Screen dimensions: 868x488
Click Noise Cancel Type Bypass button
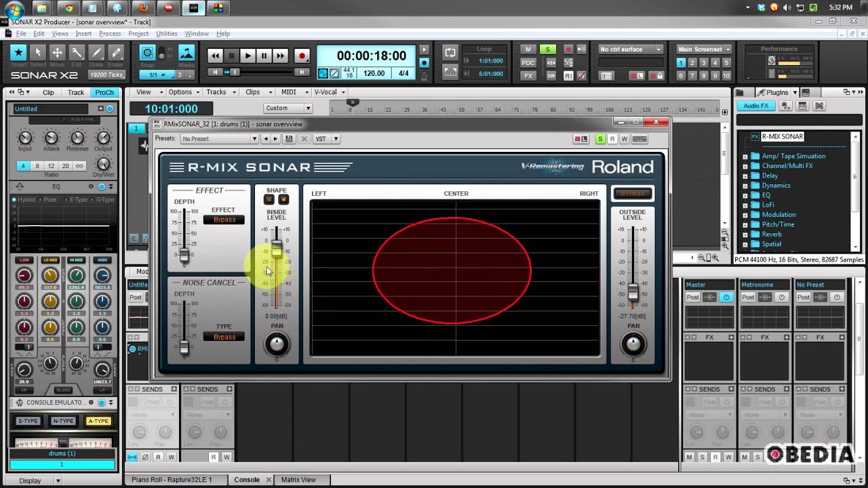(224, 337)
